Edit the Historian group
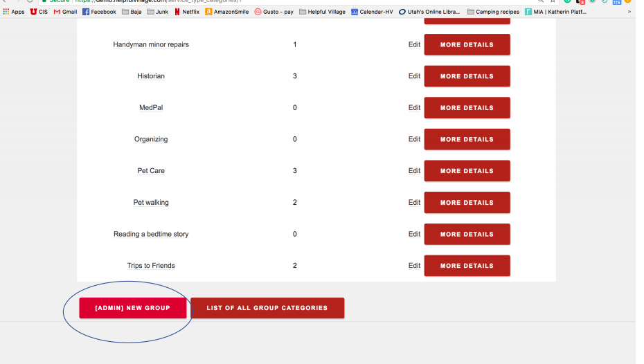This screenshot has height=364, width=644. click(x=414, y=76)
